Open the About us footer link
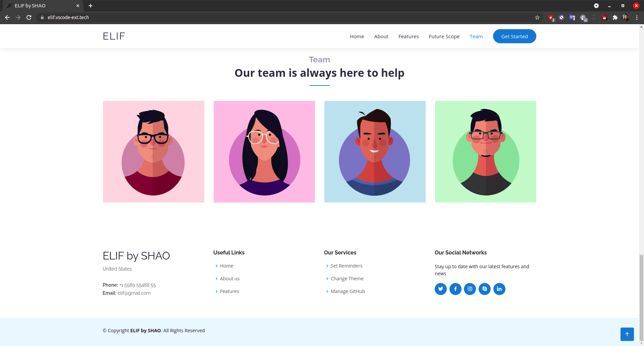Screen dimensions: 644x346 coord(230,279)
